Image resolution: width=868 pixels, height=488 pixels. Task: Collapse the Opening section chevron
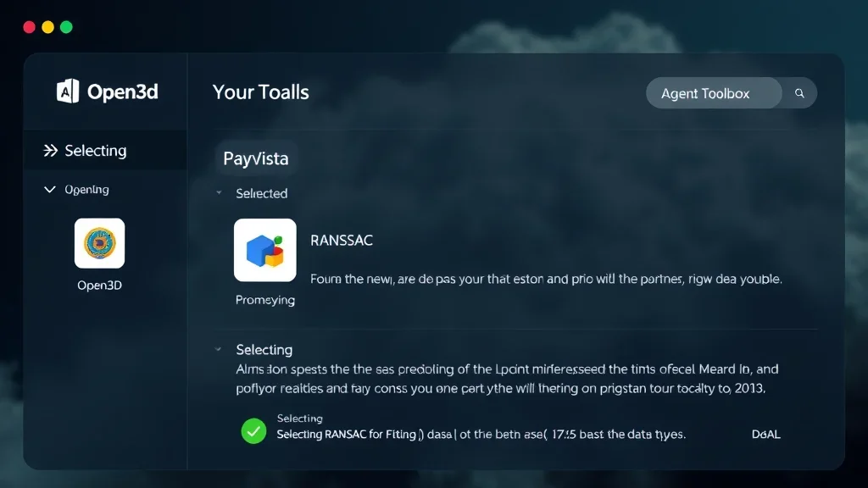(49, 189)
